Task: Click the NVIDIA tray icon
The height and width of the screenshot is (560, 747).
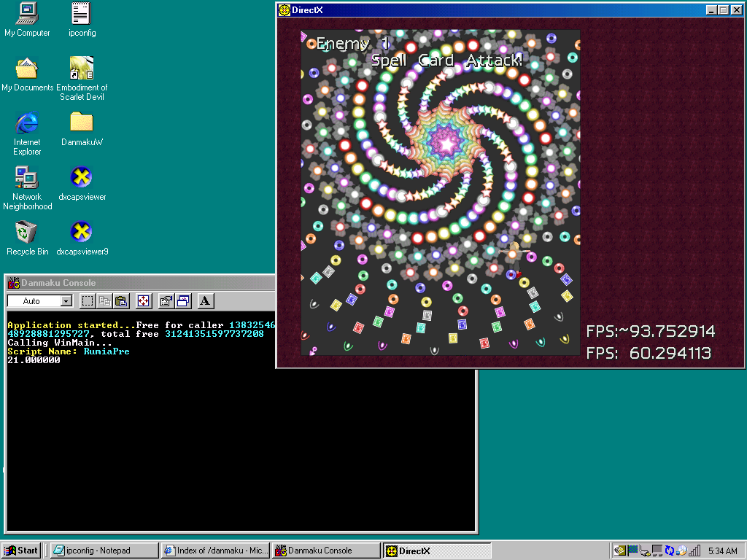Action: point(620,551)
